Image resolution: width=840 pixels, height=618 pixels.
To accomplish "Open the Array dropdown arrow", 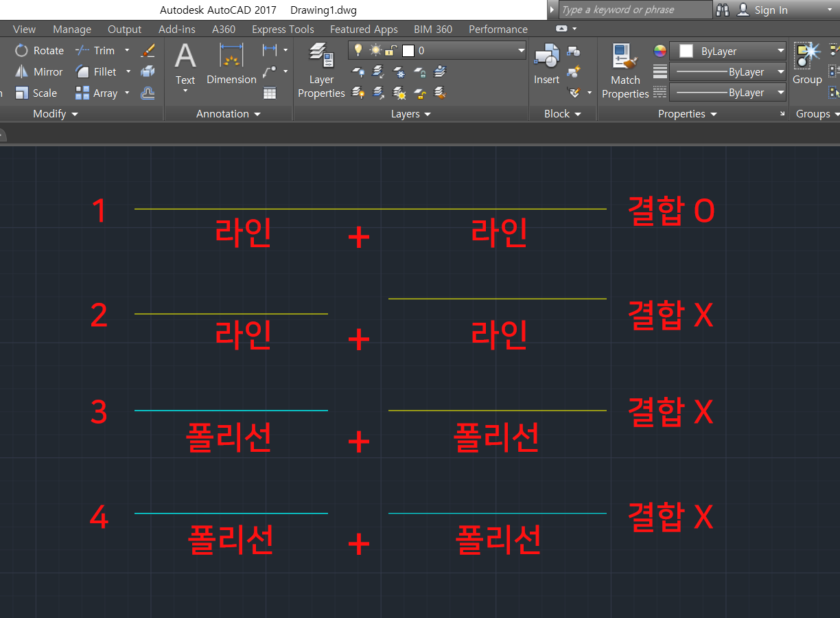I will click(126, 93).
